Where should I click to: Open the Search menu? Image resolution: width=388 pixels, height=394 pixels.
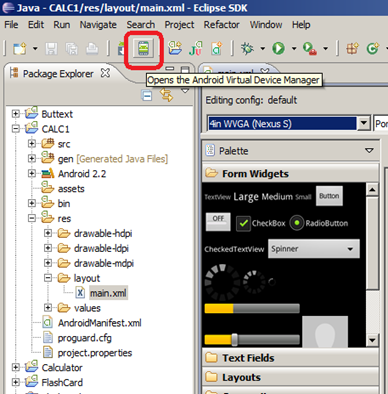point(141,25)
